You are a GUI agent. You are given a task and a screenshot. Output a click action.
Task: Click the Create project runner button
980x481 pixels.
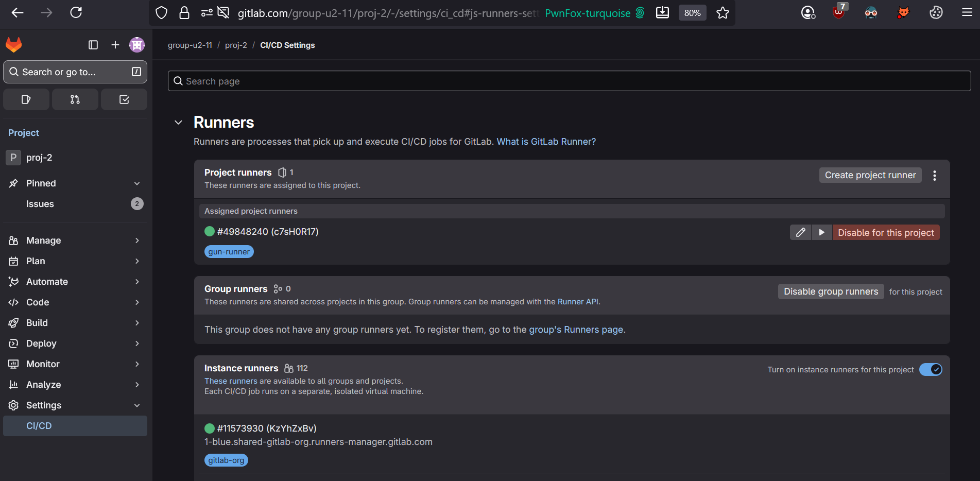870,175
